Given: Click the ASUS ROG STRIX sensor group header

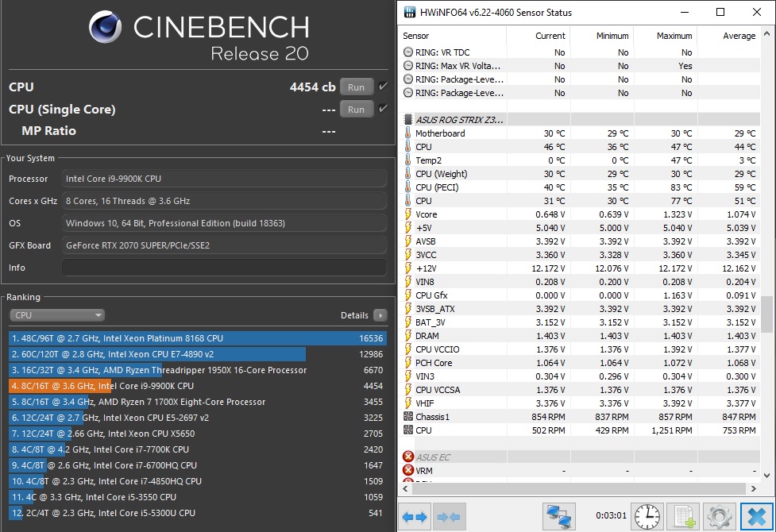Looking at the screenshot, I should click(580, 119).
